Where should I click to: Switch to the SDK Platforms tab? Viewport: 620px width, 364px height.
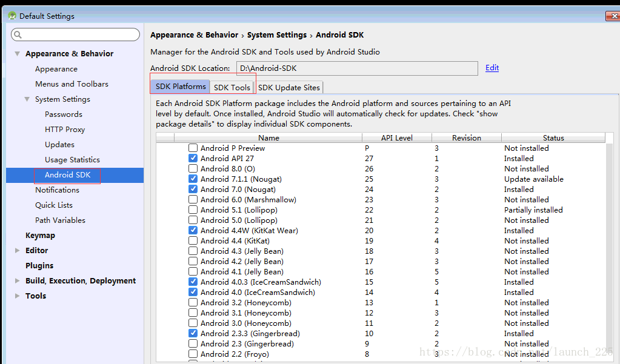[181, 86]
